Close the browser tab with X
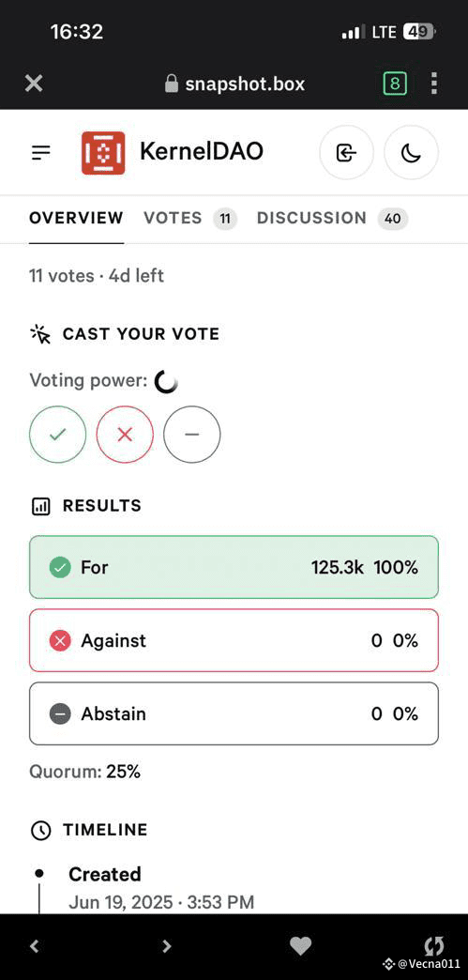The width and height of the screenshot is (468, 980). click(34, 84)
